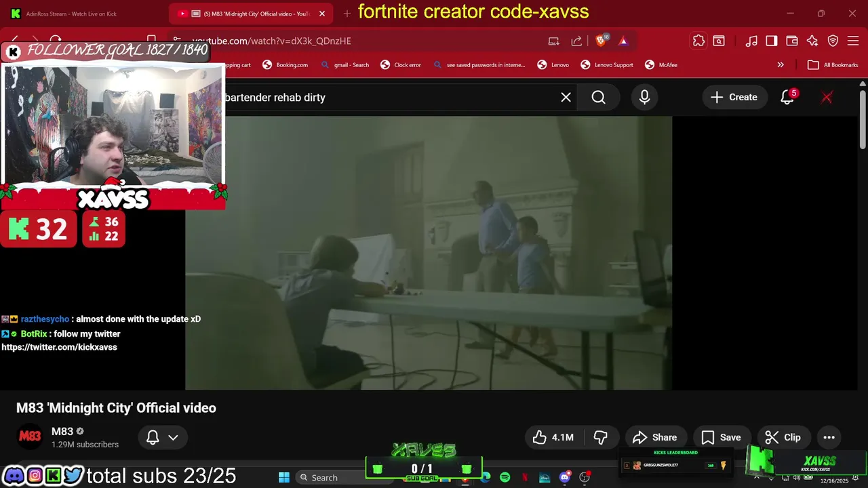Click the M83 channel name link

coord(62,431)
